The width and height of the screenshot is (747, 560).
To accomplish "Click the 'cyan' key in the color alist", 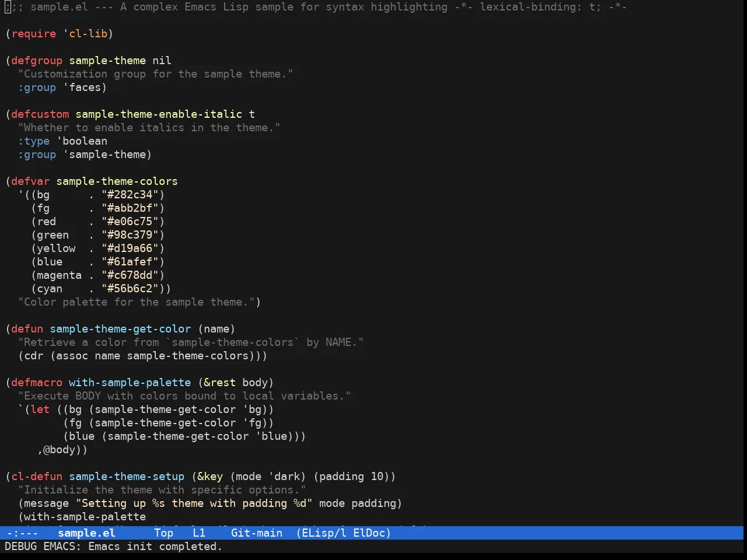I will pos(50,289).
